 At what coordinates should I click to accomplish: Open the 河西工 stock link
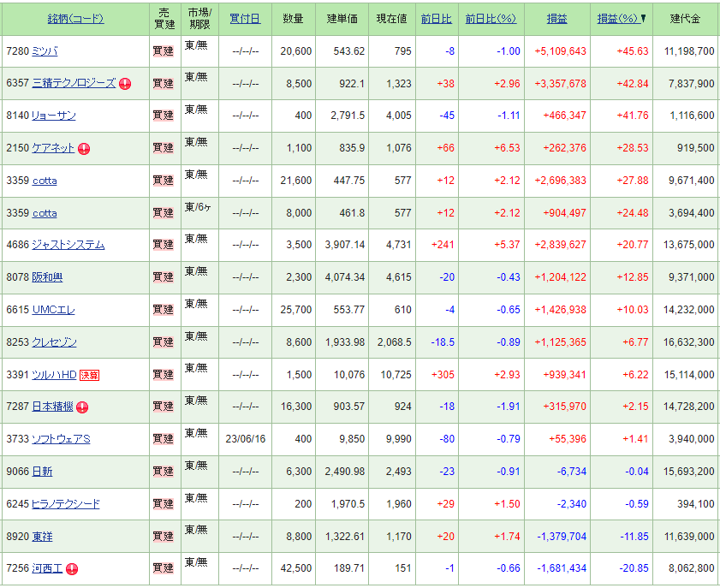(x=47, y=568)
